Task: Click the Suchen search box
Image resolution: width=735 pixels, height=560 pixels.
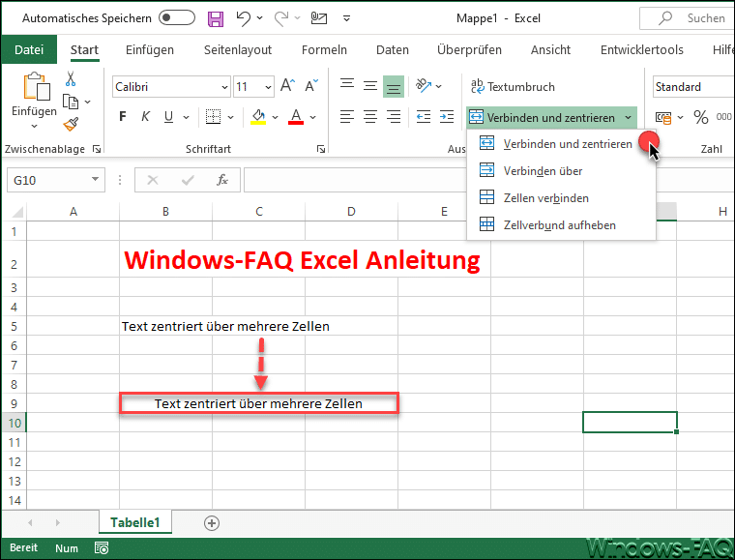Action: point(688,18)
